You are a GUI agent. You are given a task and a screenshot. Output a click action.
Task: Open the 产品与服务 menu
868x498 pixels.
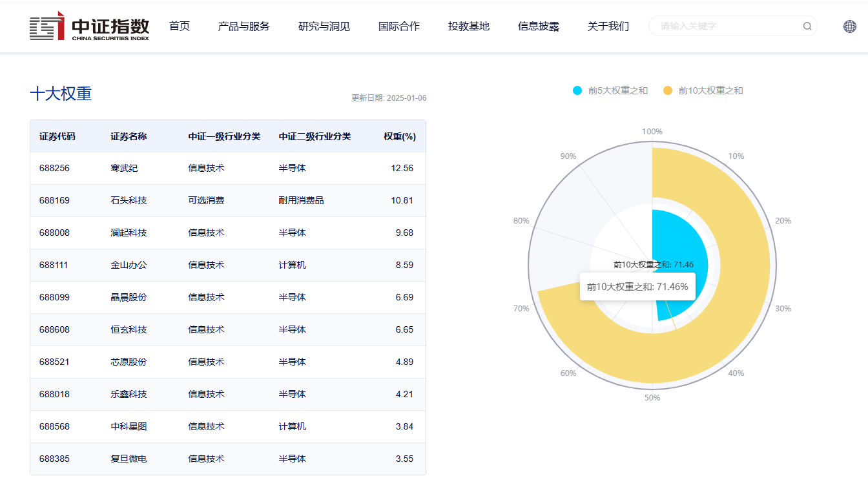click(243, 26)
